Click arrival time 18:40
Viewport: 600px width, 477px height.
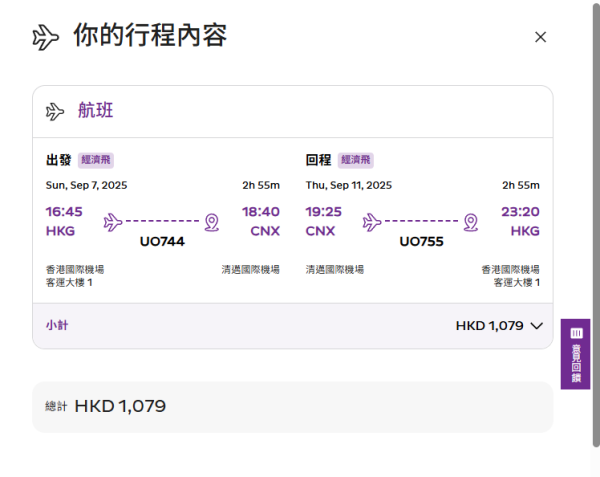tap(261, 212)
